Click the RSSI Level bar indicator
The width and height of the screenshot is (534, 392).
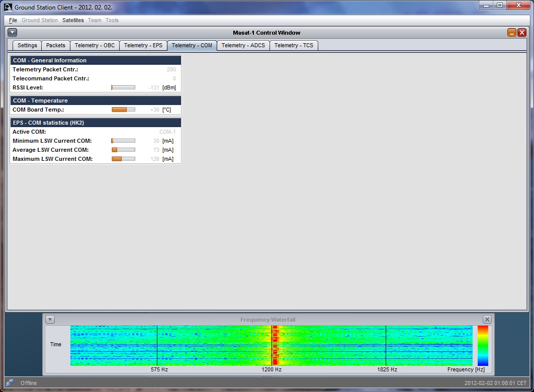coord(123,87)
